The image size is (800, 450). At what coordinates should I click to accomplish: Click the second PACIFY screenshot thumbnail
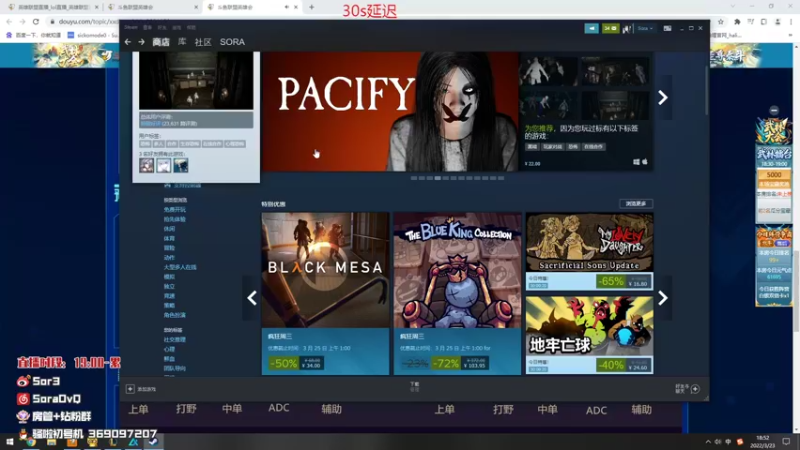pyautogui.click(x=615, y=70)
